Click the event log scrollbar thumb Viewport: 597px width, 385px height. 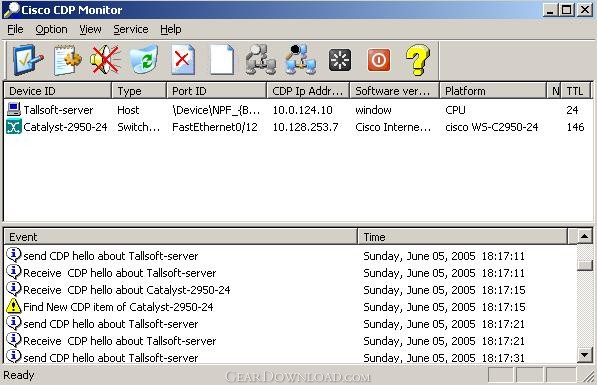click(x=584, y=265)
